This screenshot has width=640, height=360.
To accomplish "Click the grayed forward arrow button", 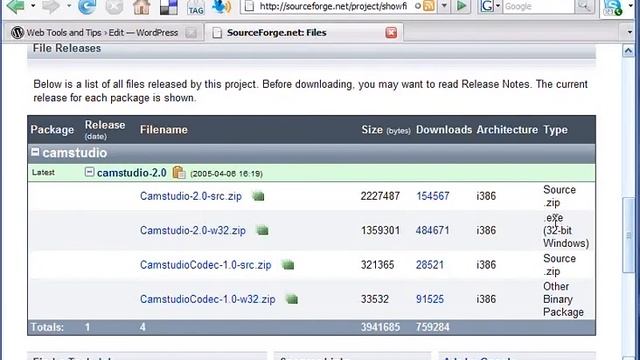I will tap(51, 7).
